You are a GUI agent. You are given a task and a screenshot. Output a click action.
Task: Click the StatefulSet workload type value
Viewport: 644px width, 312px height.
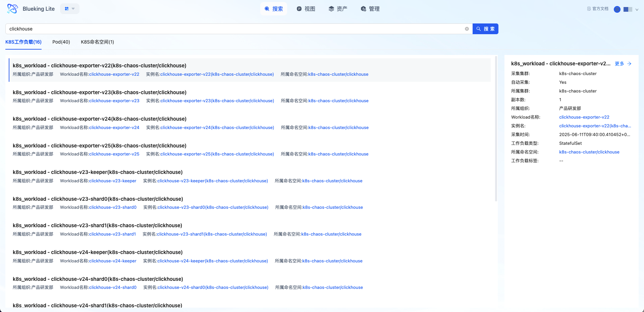571,143
